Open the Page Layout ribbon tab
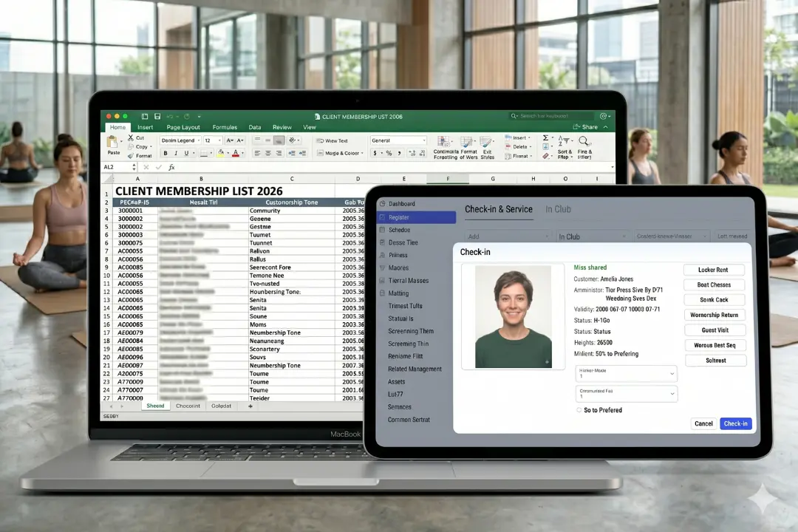798x532 pixels. coord(183,127)
